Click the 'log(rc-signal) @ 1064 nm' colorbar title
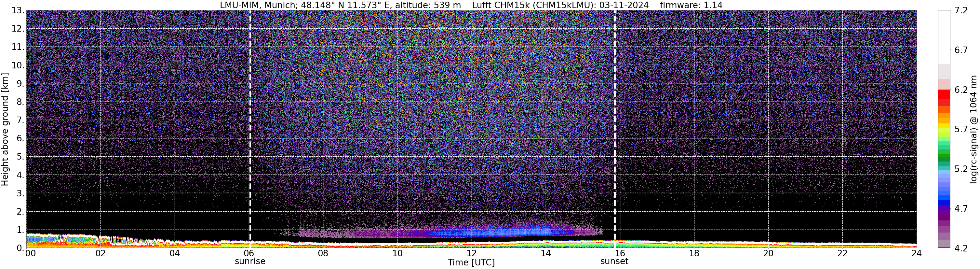This screenshot has width=980, height=269. (x=974, y=130)
